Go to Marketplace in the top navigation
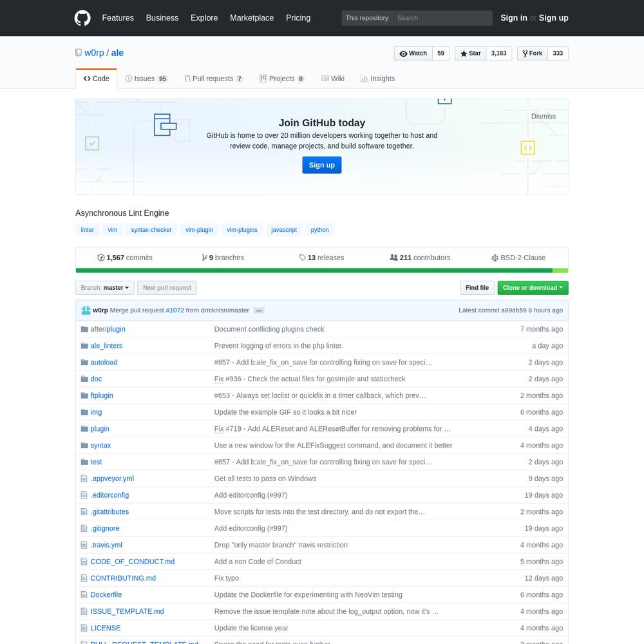 pos(252,18)
